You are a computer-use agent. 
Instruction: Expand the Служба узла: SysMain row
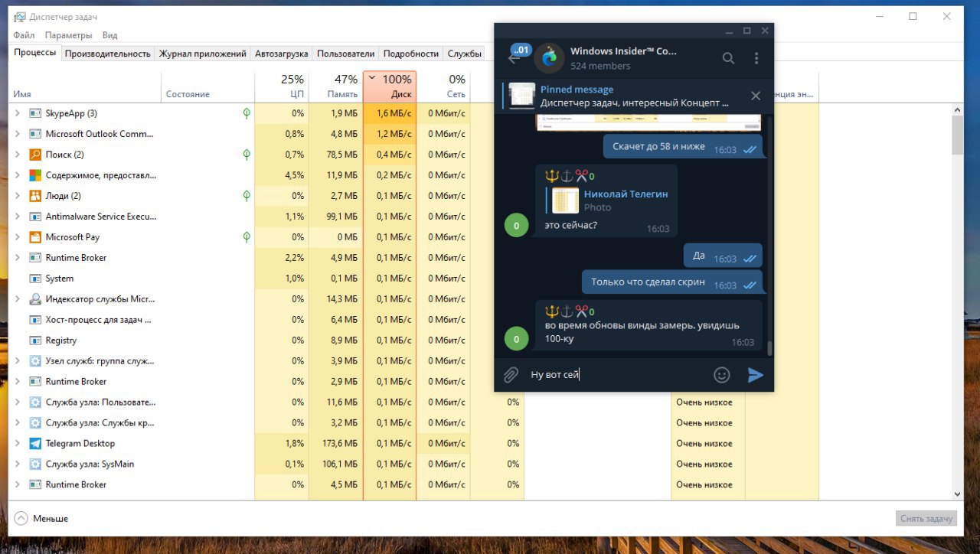point(18,464)
